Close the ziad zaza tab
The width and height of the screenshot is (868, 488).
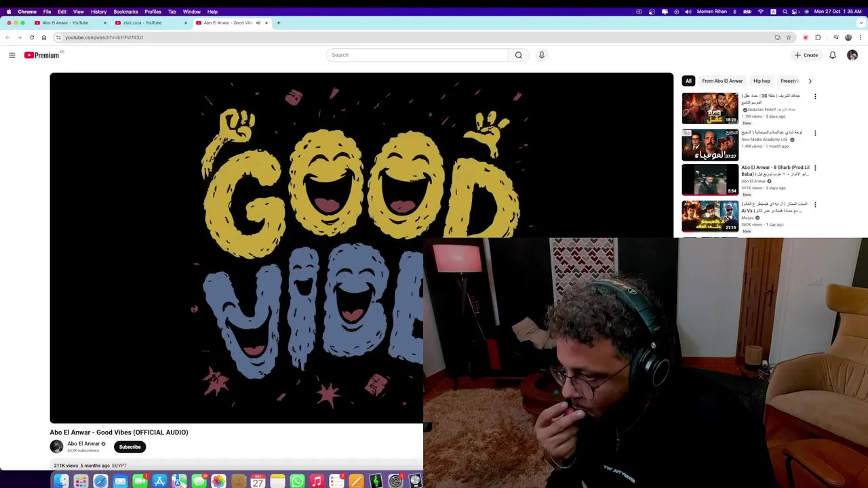pos(185,22)
